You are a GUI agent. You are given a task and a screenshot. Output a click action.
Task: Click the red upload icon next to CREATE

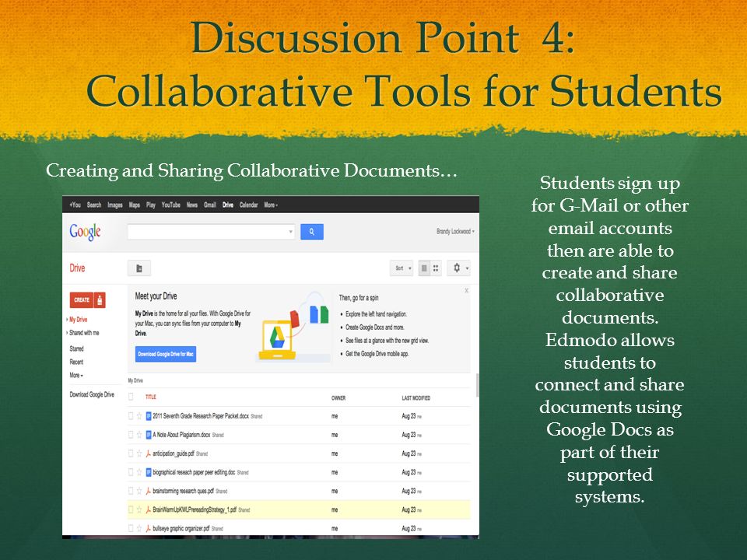tap(100, 300)
